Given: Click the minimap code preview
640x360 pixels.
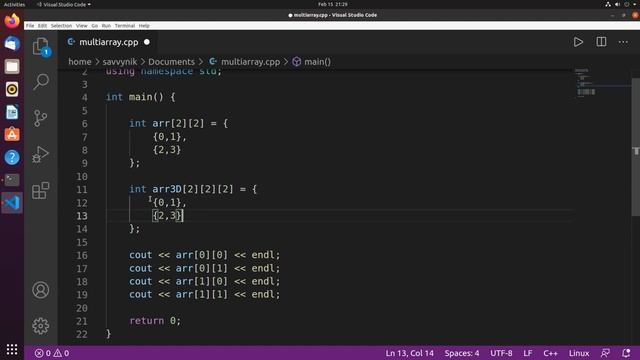Looking at the screenshot, I should pyautogui.click(x=586, y=83).
